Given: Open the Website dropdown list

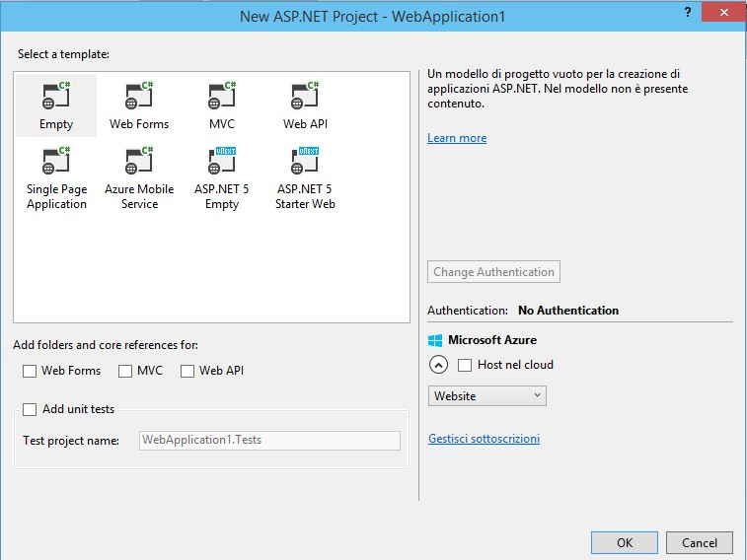Looking at the screenshot, I should (486, 396).
